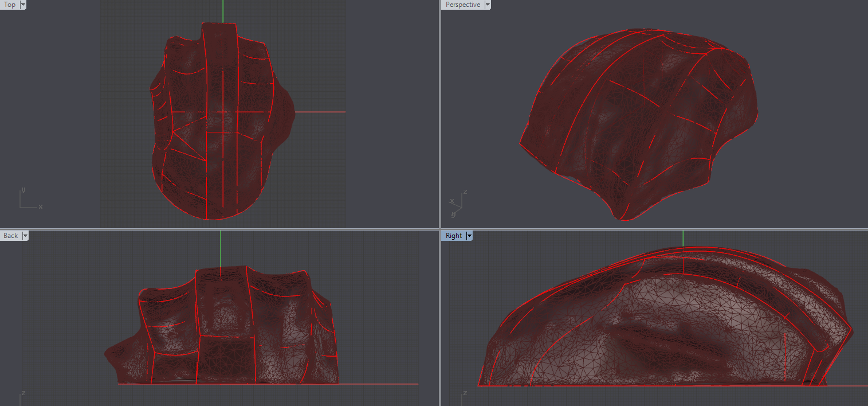The image size is (868, 406).
Task: Activate the Top viewport by clicking its title
Action: [9, 5]
